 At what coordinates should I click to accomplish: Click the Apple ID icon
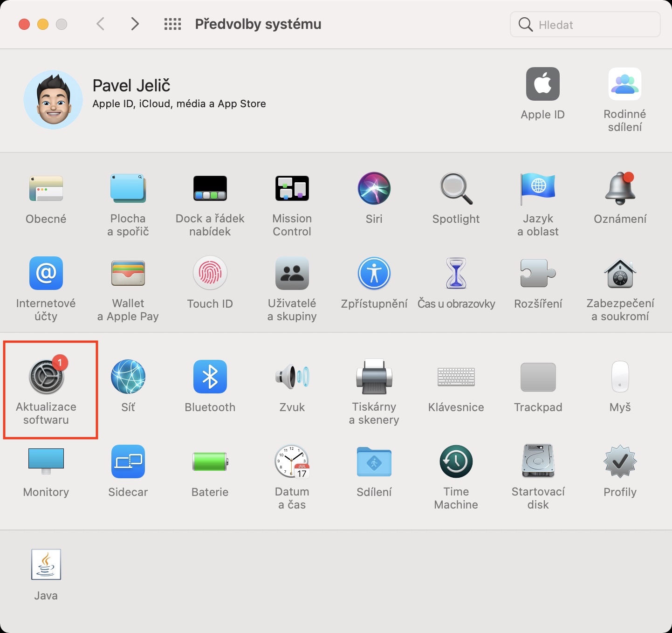click(543, 84)
